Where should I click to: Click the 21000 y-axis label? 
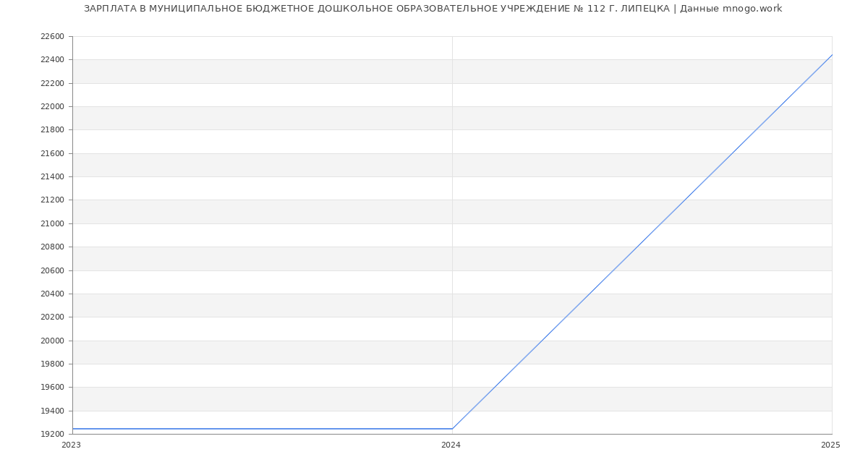(x=52, y=223)
